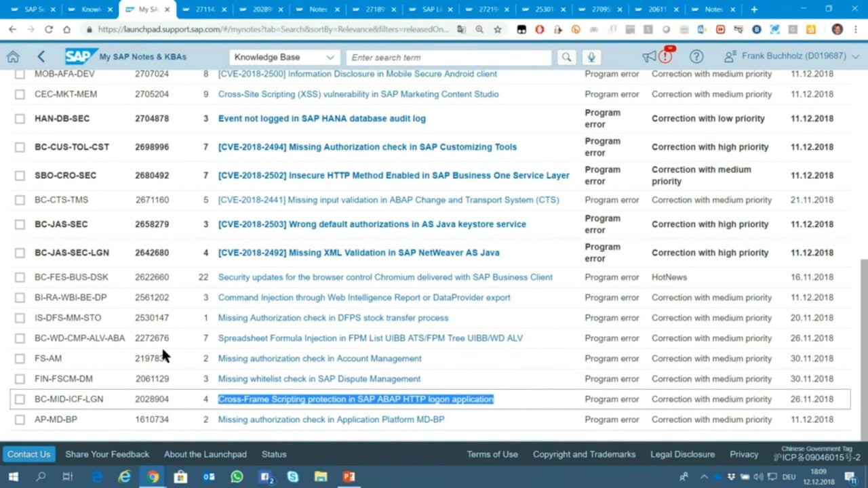
Task: Open the help question mark icon
Action: click(696, 57)
